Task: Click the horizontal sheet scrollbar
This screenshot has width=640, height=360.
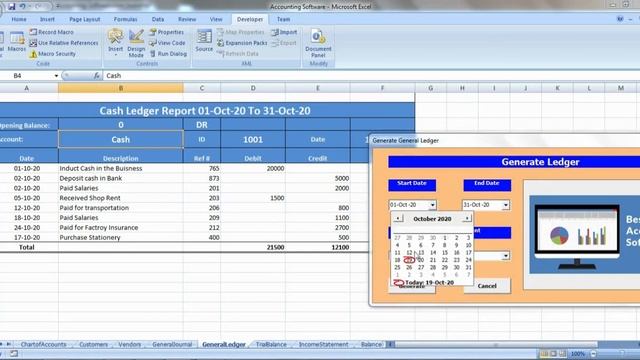Action: [x=496, y=345]
